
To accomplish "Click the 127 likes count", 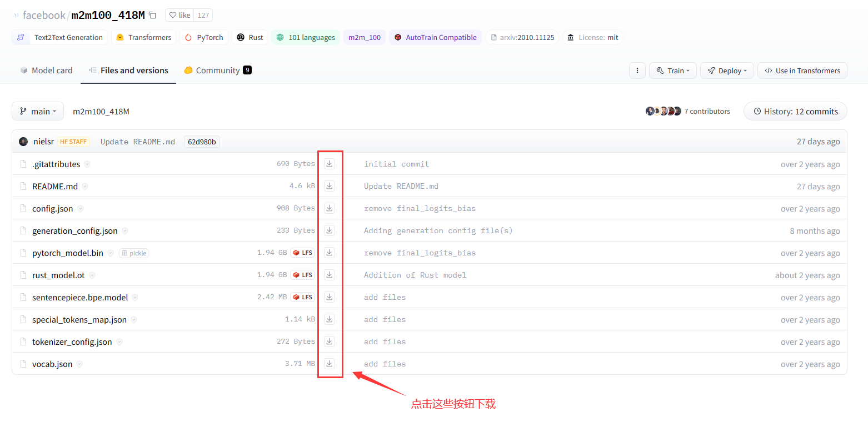I will (x=203, y=15).
